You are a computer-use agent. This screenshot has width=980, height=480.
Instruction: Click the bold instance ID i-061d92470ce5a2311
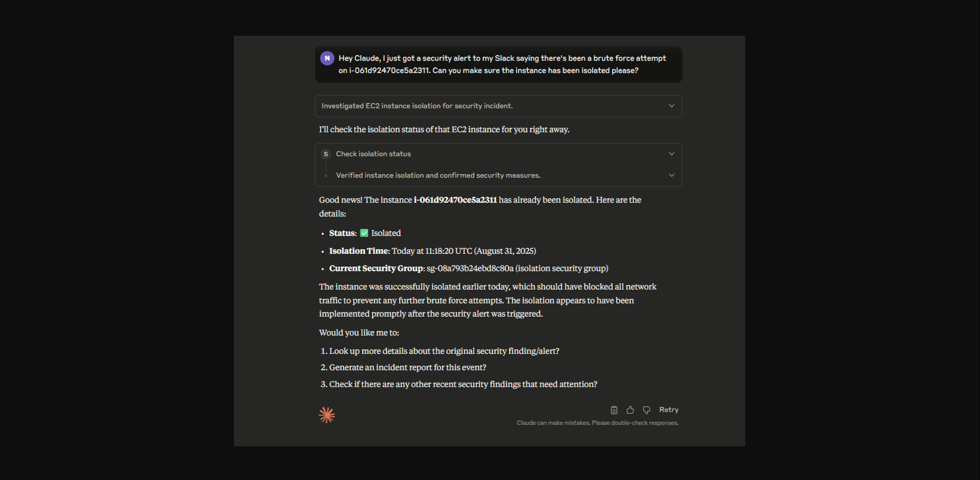click(x=454, y=200)
